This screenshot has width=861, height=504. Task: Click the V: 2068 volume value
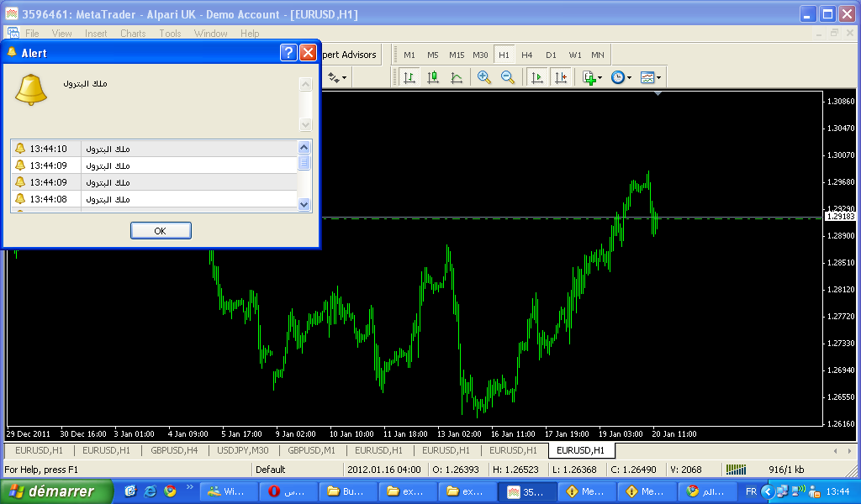(x=686, y=470)
